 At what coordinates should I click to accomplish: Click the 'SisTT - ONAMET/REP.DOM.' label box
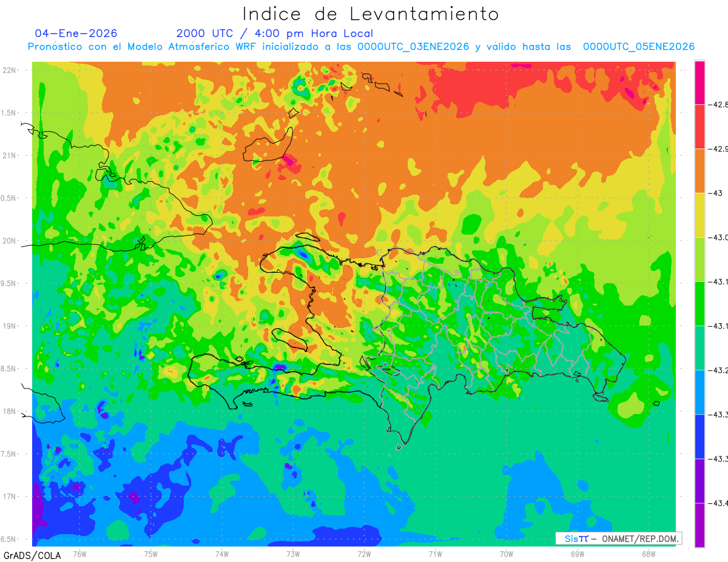(618, 538)
